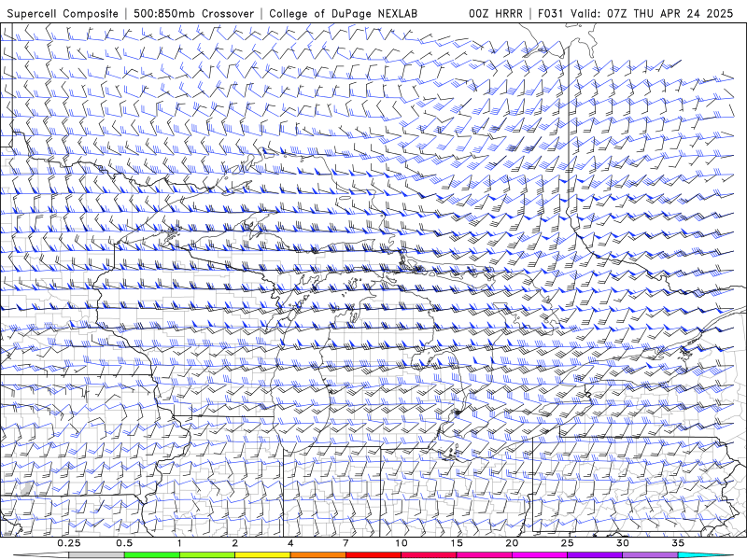
Task: Click the 10 scale label
Action: 402,543
